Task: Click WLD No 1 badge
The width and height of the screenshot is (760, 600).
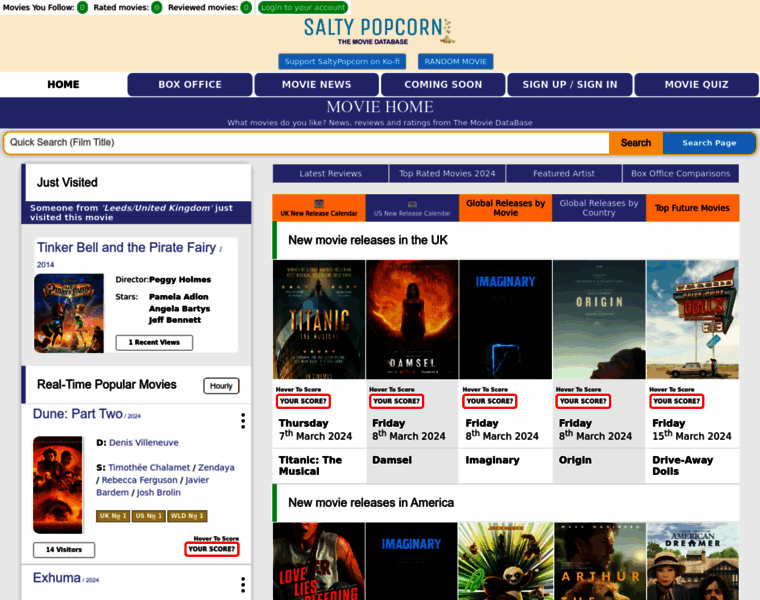Action: pos(187,516)
